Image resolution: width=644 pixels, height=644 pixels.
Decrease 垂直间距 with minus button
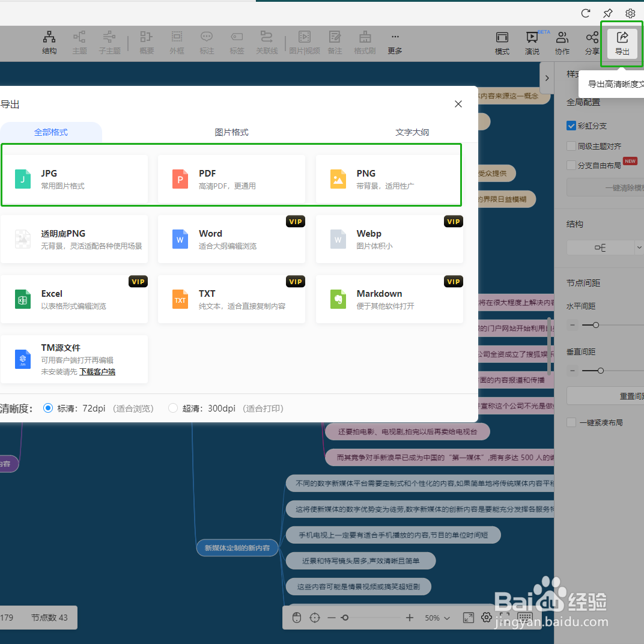pos(572,371)
